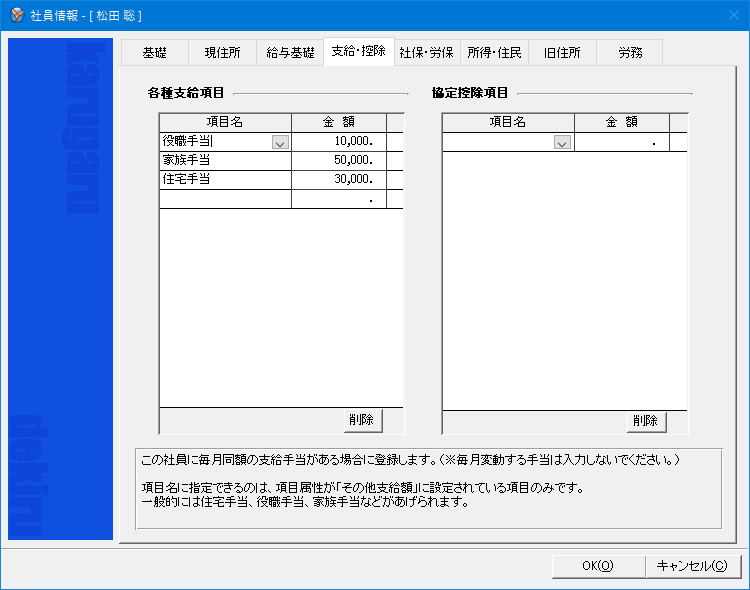
Task: Click the empty amount cell under 30,000
Action: pyautogui.click(x=339, y=199)
